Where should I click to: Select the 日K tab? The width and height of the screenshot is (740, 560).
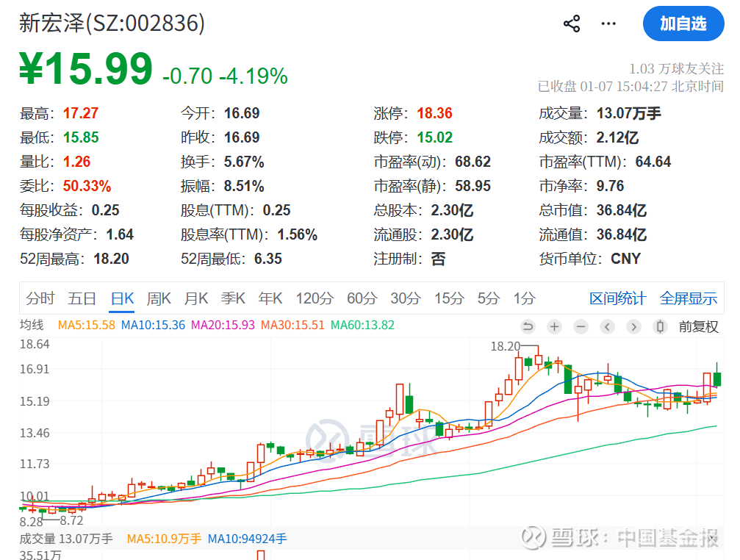click(x=122, y=298)
